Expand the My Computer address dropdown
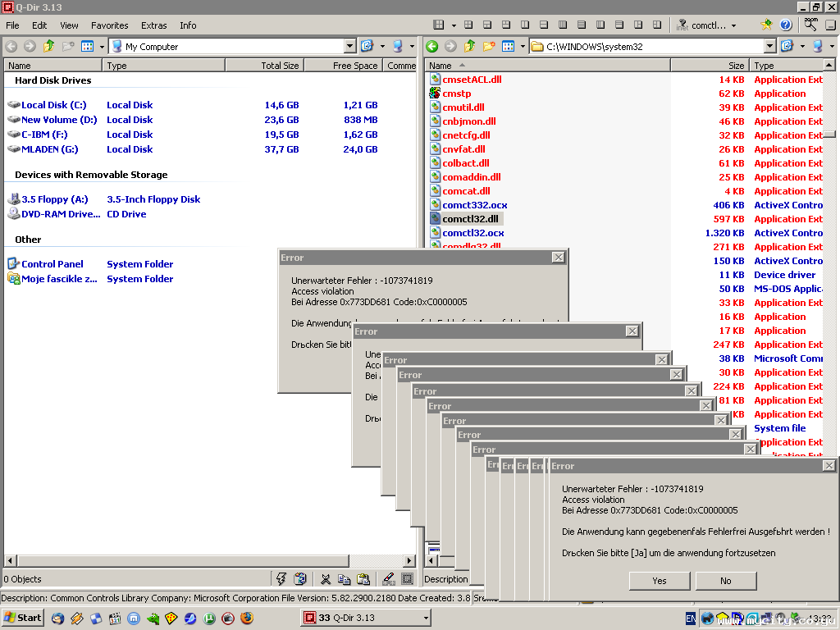This screenshot has height=630, width=840. point(350,47)
